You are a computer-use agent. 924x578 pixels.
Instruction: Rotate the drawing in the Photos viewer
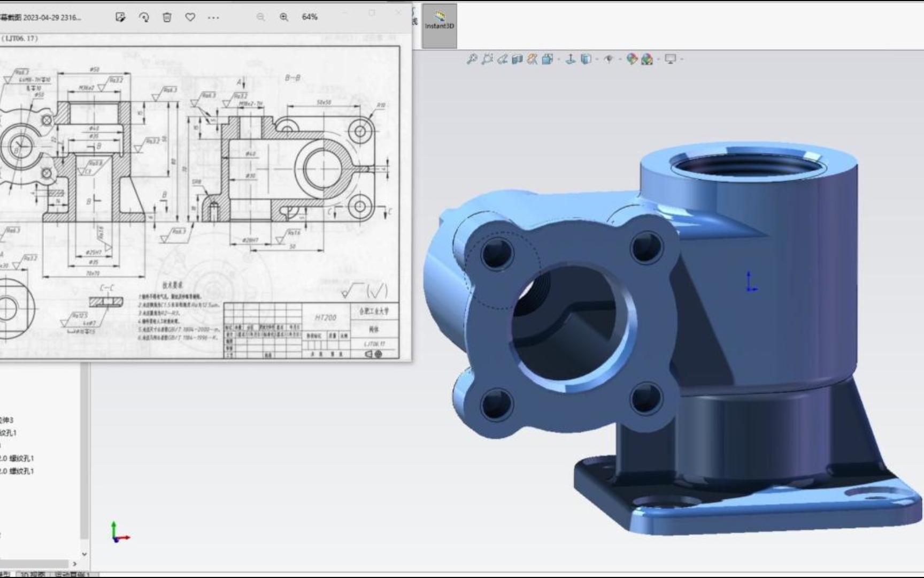coord(143,17)
